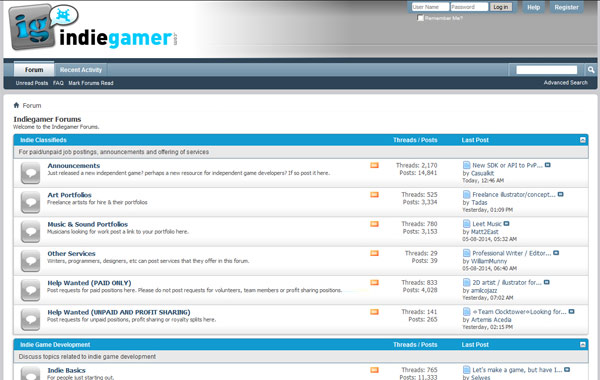
Task: Click the indiegamer logo
Action: (x=93, y=28)
